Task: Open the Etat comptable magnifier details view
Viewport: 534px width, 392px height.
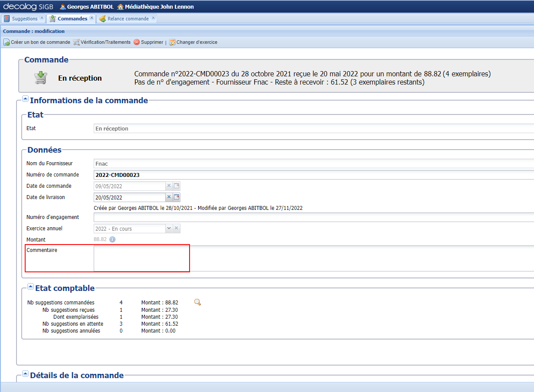Action: (x=197, y=302)
